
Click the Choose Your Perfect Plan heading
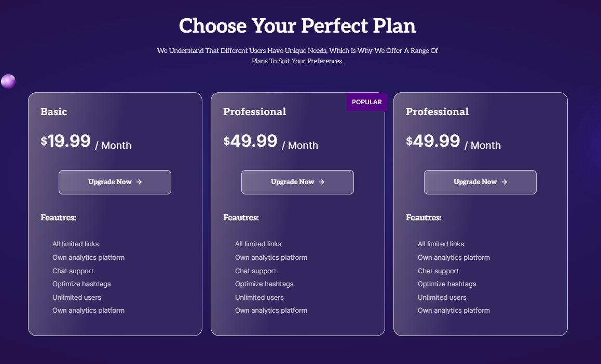click(x=297, y=26)
